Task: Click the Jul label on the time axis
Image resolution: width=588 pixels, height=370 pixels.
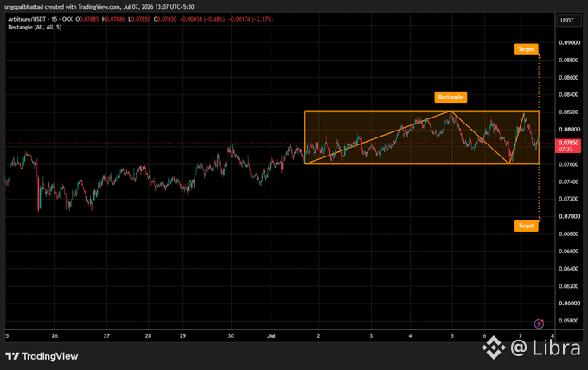Action: click(272, 336)
